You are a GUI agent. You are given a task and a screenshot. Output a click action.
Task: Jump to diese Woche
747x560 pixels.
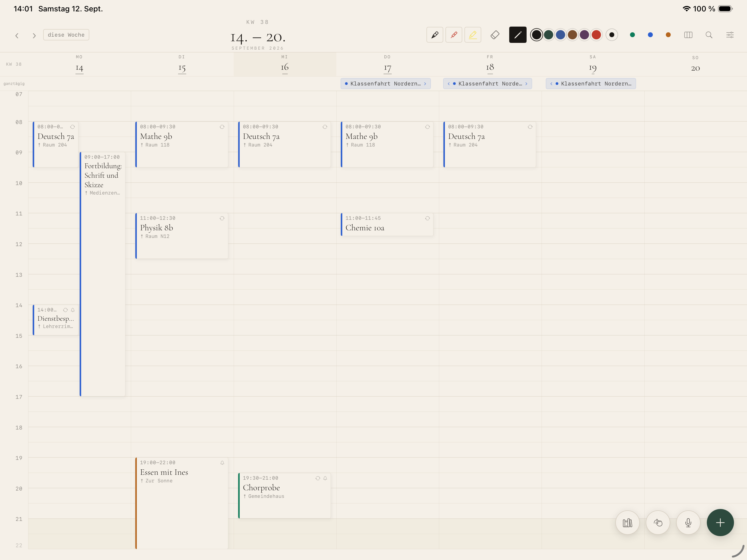tap(66, 35)
